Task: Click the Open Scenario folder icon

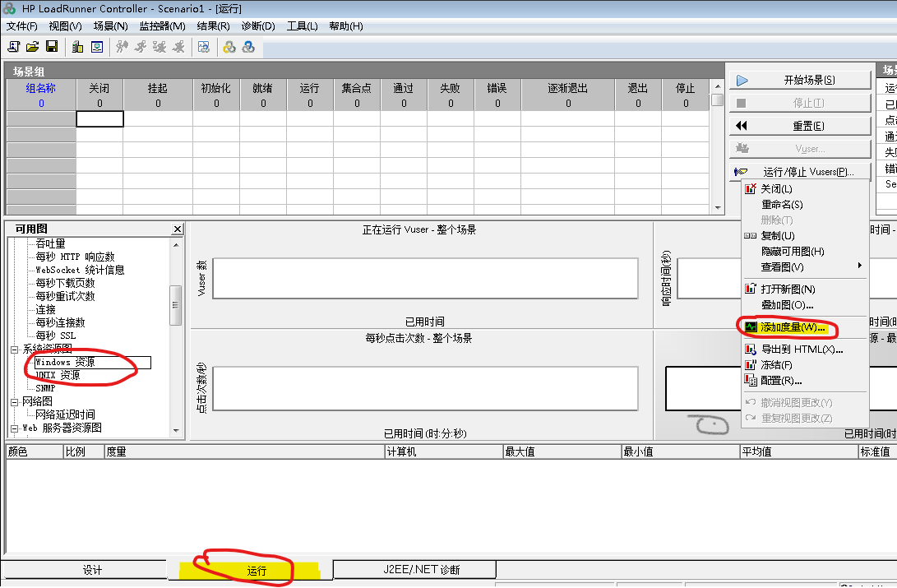Action: point(32,47)
